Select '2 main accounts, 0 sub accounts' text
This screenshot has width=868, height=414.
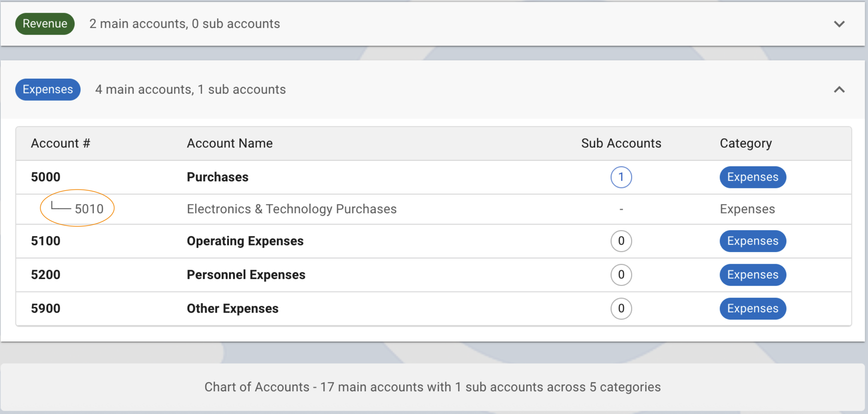[185, 24]
